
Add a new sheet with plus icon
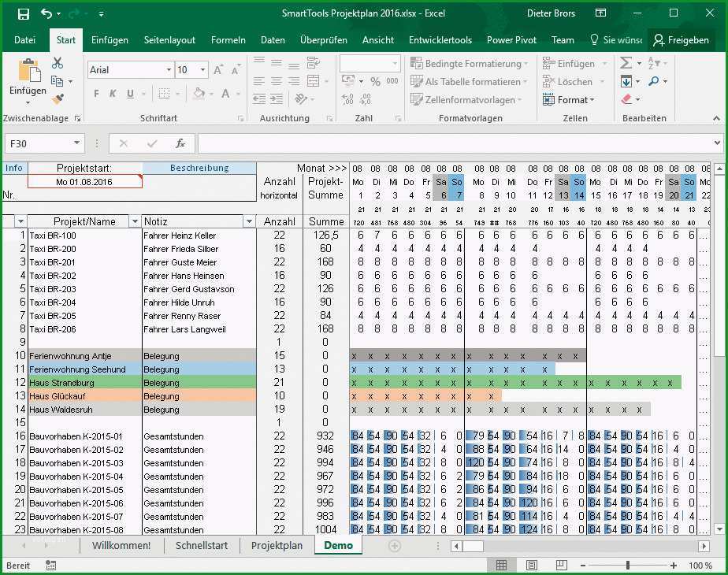(394, 546)
